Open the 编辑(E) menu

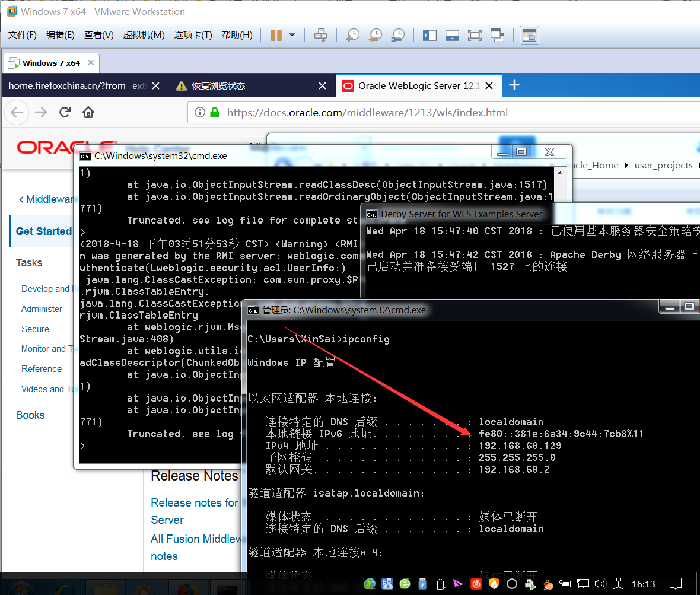(61, 35)
